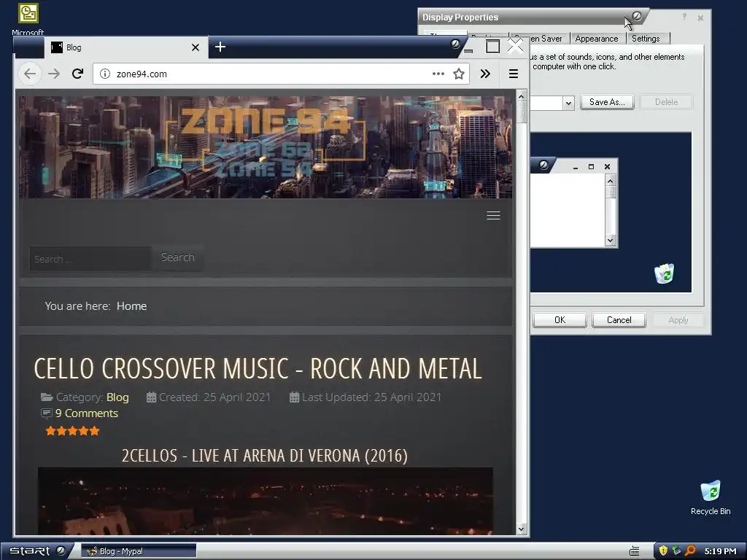This screenshot has width=747, height=560.
Task: Click Cancel in Display Properties
Action: (619, 320)
